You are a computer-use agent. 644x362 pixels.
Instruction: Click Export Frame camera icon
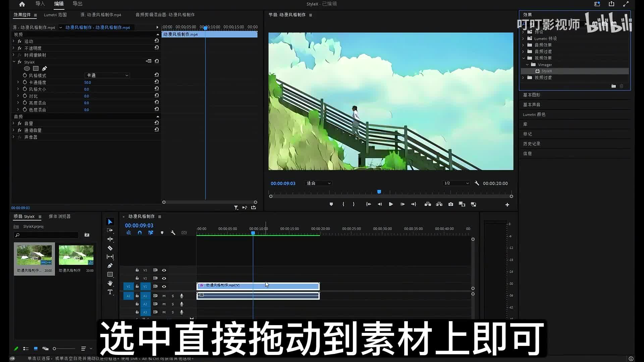[450, 204]
